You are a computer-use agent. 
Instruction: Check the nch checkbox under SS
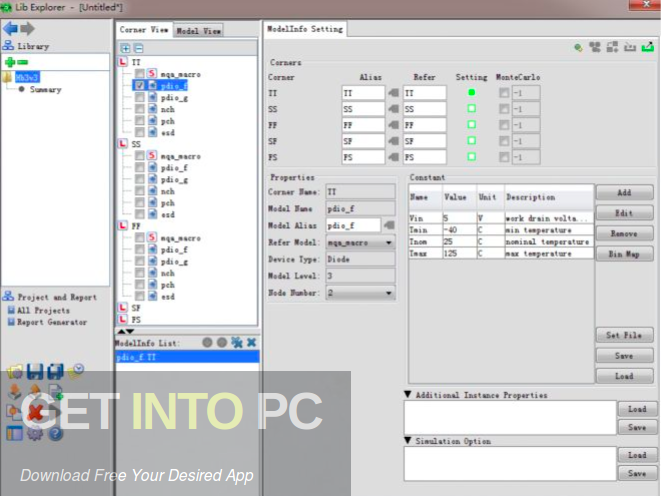(x=140, y=191)
